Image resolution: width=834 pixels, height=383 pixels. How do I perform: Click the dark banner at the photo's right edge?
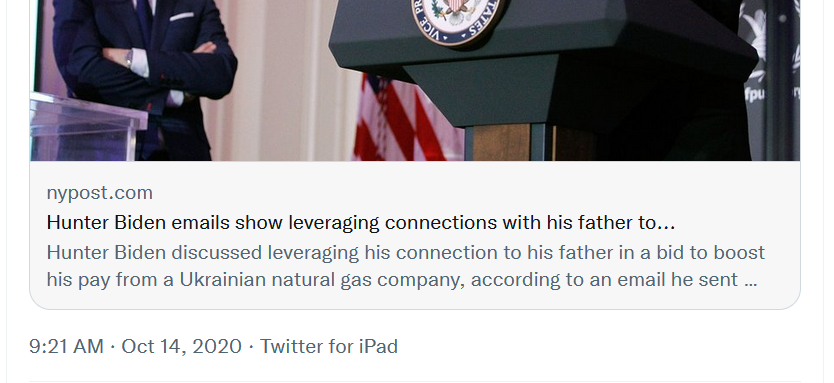(771, 80)
